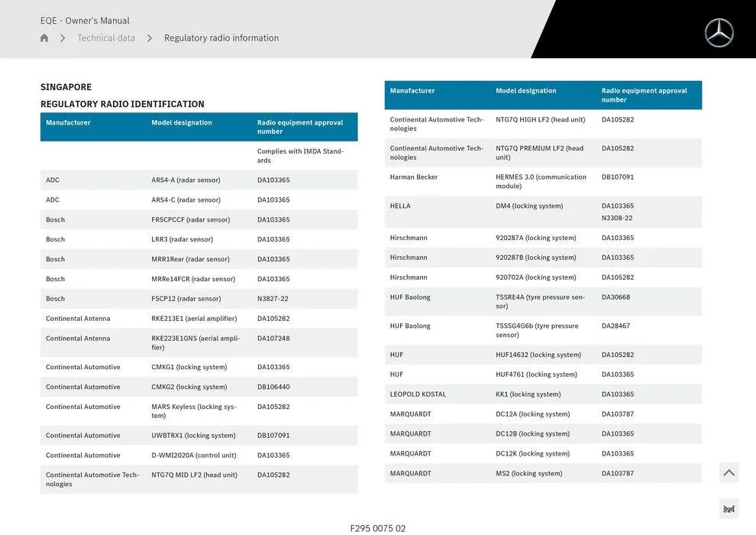
Task: Select the LEOPOLD KOSTAL table row
Action: coord(543,394)
